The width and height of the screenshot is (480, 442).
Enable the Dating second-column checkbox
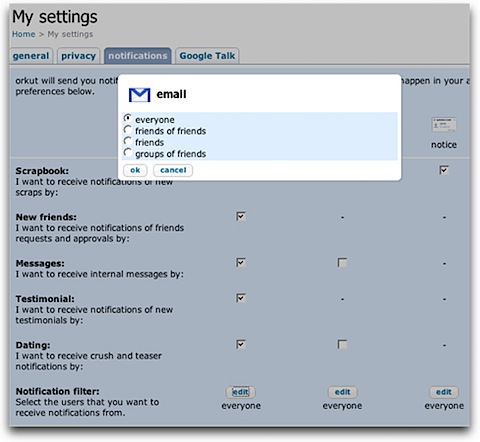(342, 344)
